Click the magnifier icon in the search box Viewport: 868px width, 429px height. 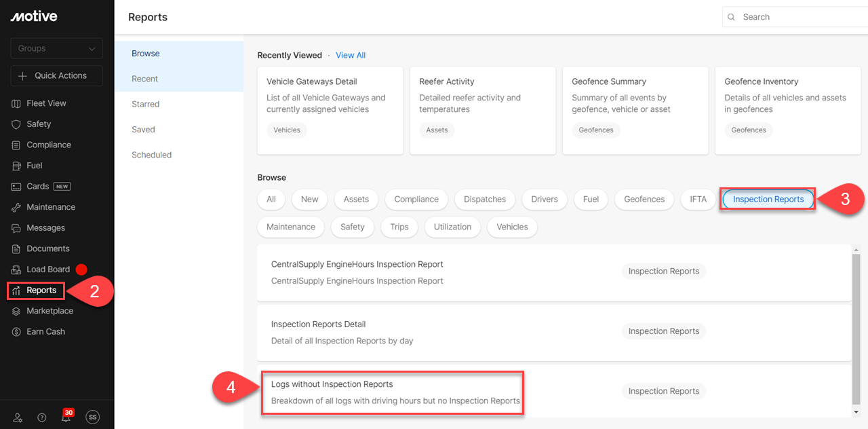(x=732, y=17)
